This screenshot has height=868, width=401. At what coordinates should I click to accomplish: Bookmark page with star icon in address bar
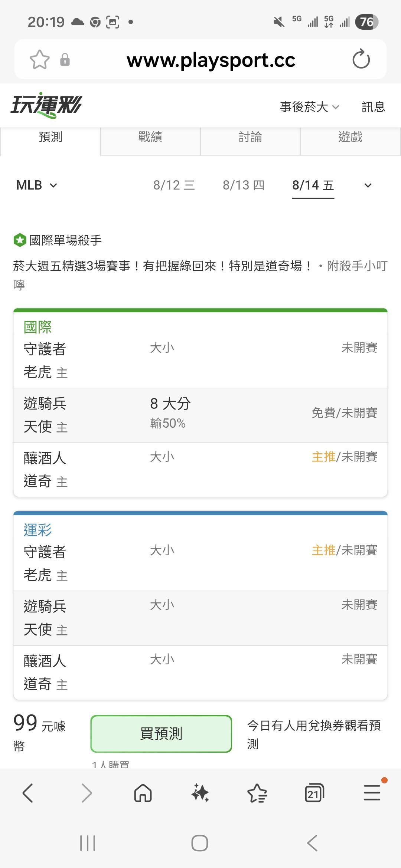(x=40, y=59)
